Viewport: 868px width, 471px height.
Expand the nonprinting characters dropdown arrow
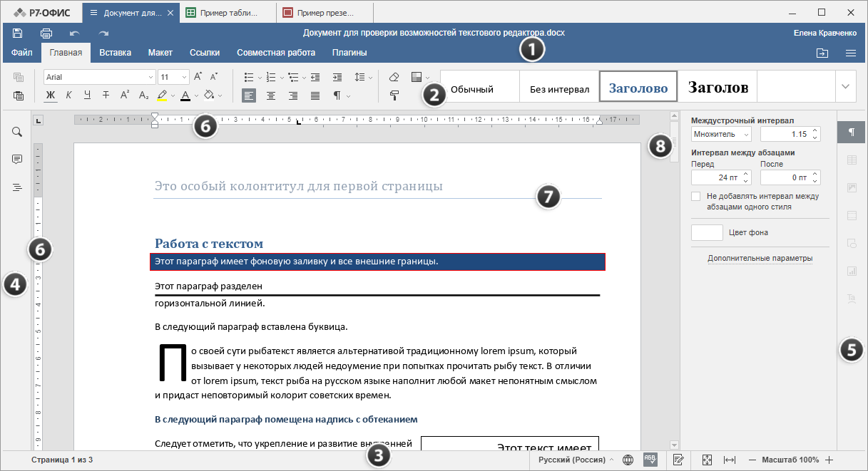(349, 95)
